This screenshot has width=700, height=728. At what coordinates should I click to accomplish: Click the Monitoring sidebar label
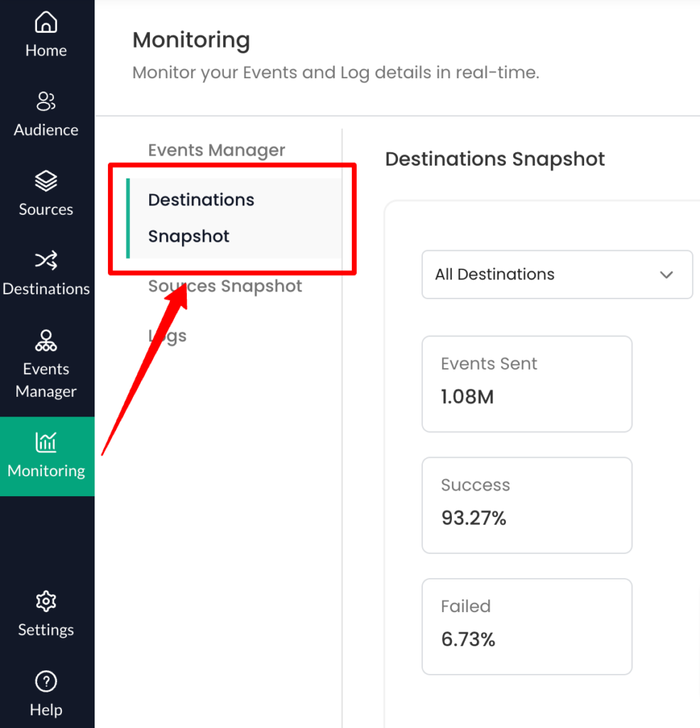(46, 471)
